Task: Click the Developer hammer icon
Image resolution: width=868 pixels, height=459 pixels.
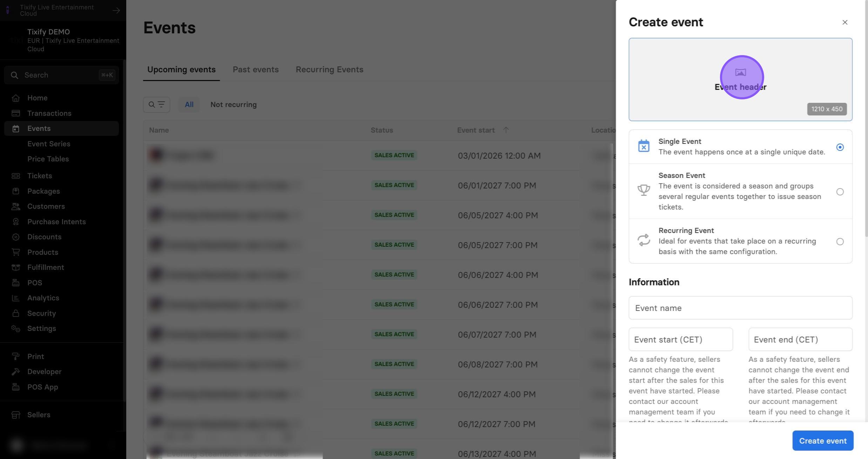Action: tap(15, 372)
